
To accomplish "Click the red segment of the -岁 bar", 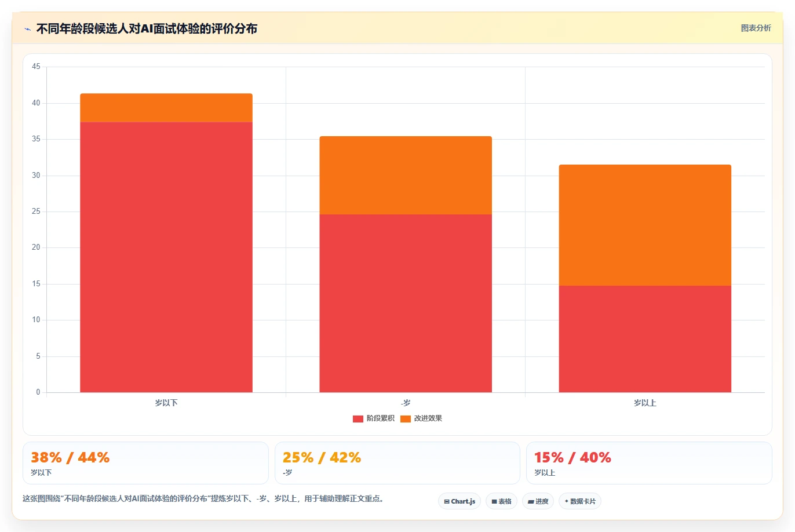I will click(406, 303).
